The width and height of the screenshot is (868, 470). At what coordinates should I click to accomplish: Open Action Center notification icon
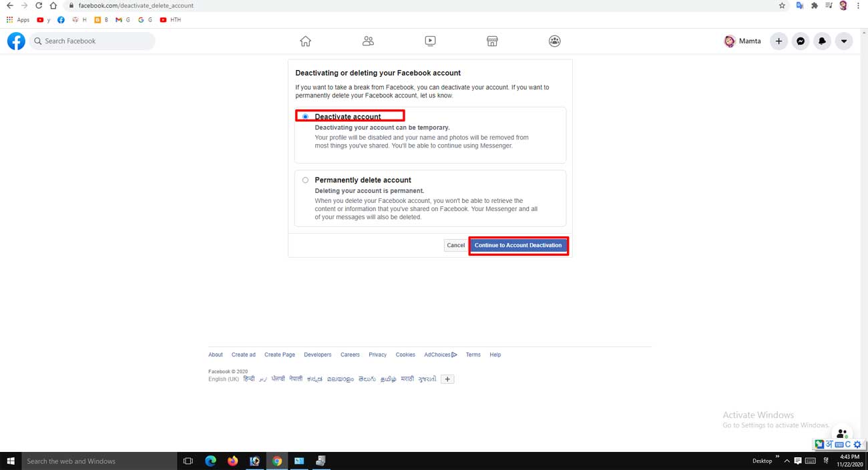[797, 461]
